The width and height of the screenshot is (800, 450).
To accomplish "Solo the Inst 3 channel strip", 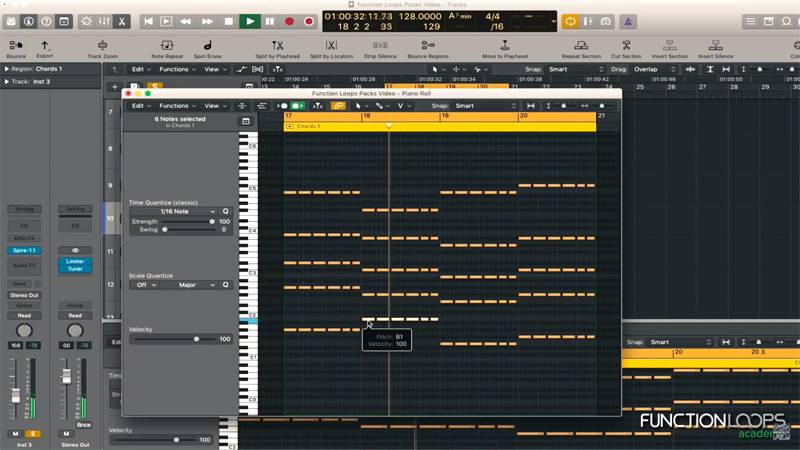I will (x=33, y=433).
